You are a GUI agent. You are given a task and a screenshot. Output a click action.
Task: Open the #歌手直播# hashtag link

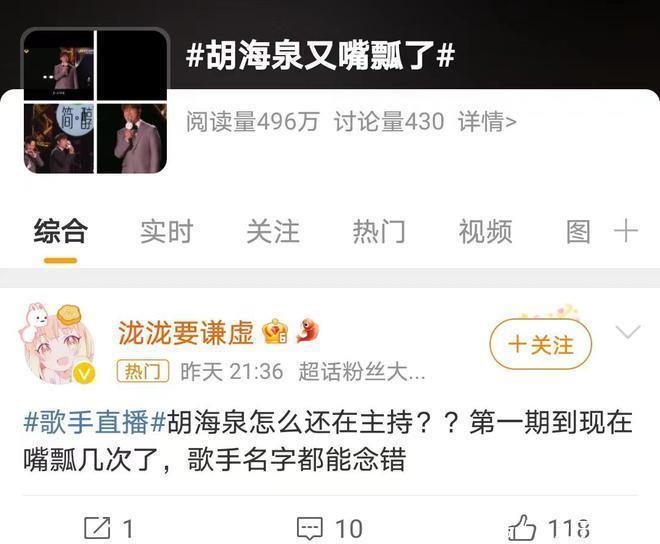click(x=95, y=422)
